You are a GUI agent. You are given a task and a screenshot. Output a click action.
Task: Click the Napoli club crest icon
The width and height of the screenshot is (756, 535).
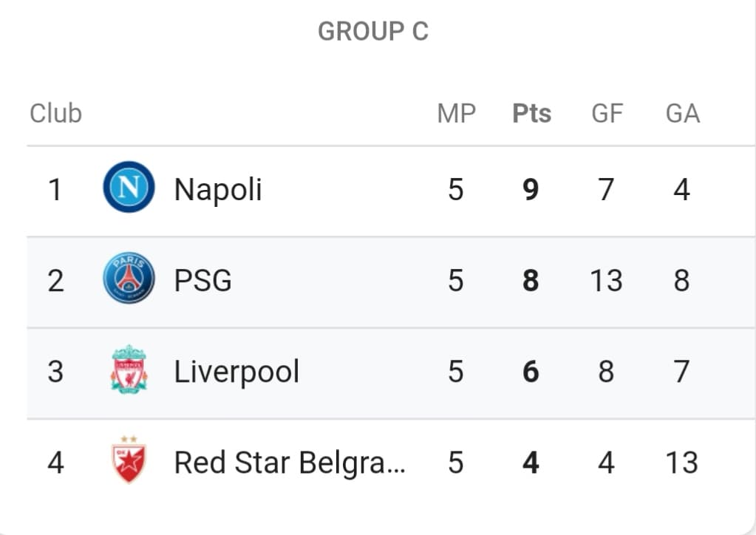129,187
